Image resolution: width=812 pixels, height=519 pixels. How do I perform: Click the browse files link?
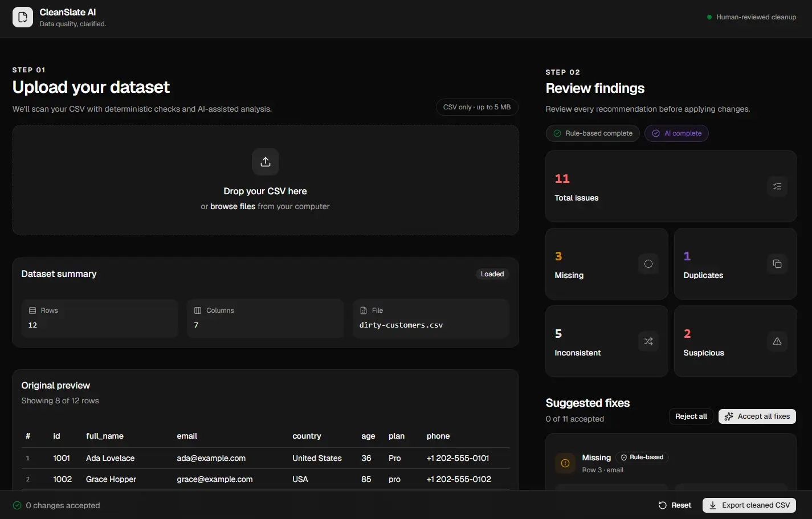click(x=232, y=206)
